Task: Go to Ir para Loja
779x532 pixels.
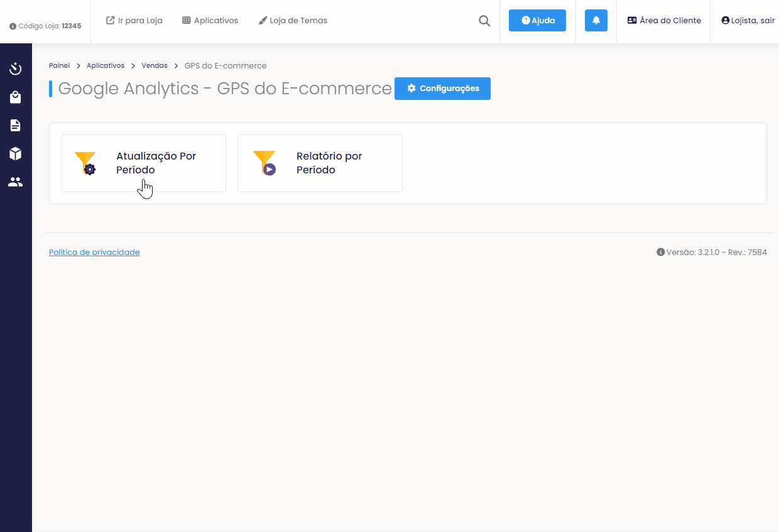Action: click(x=134, y=20)
